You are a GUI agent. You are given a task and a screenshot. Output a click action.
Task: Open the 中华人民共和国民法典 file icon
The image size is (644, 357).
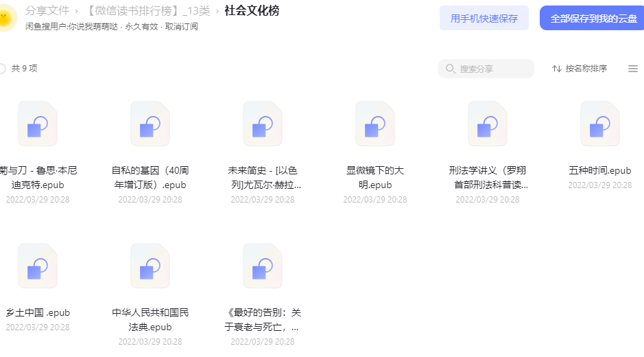(150, 266)
